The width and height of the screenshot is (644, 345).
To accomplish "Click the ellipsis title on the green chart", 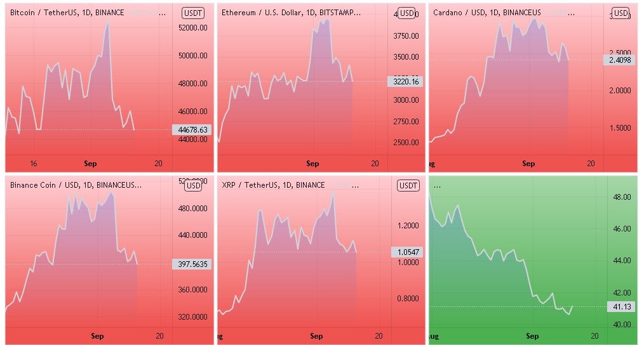I will point(436,185).
